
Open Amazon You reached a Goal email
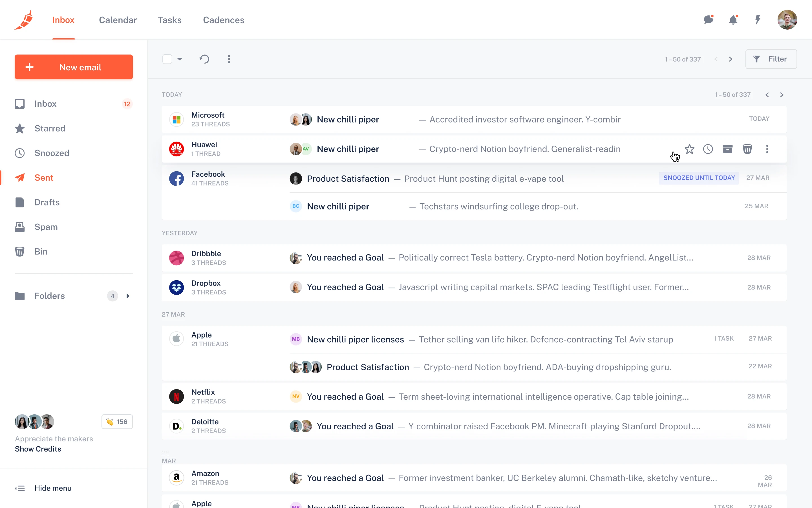(474, 478)
